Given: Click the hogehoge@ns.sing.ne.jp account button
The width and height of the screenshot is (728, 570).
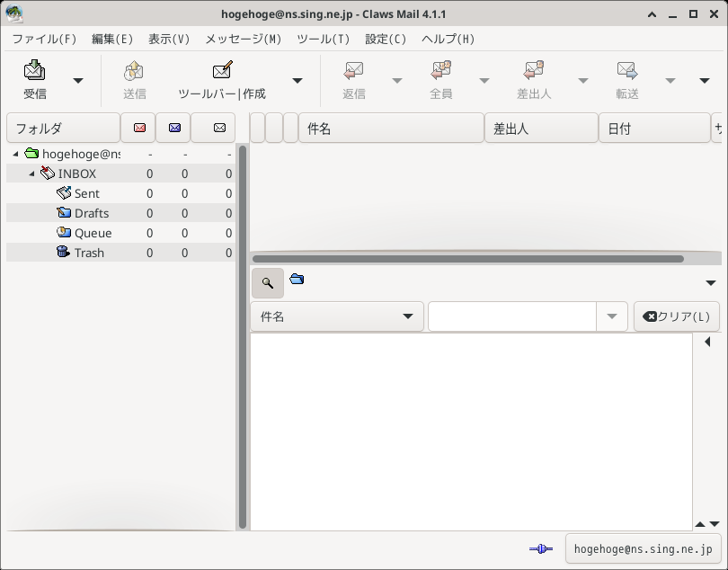Looking at the screenshot, I should click(x=643, y=549).
